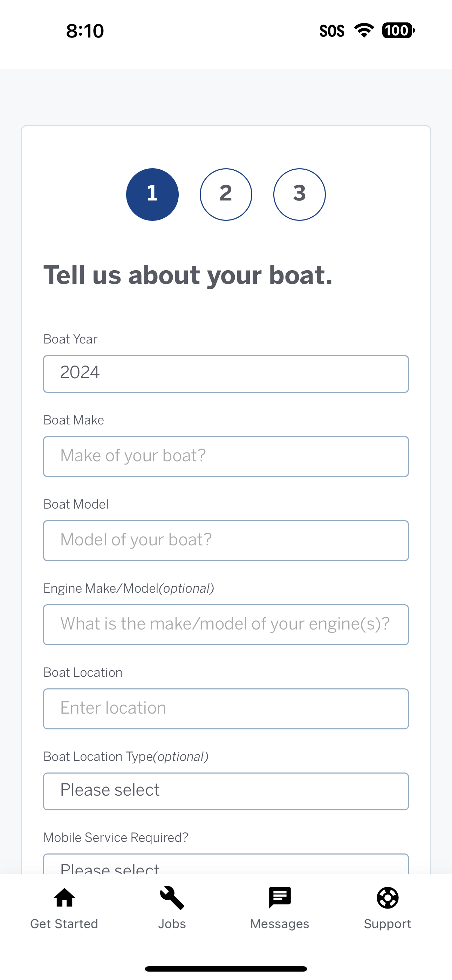
Task: Expand the Boat Location Type dropdown
Action: pos(226,791)
